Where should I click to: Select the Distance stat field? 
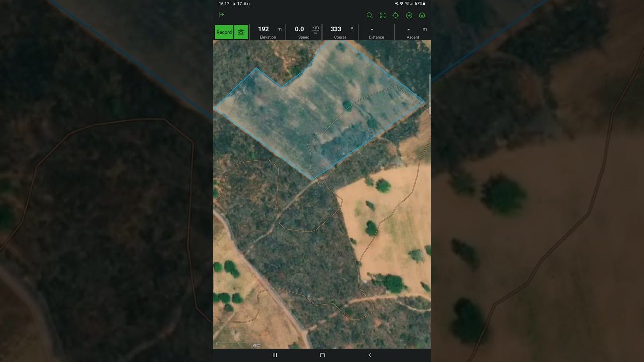tap(376, 32)
